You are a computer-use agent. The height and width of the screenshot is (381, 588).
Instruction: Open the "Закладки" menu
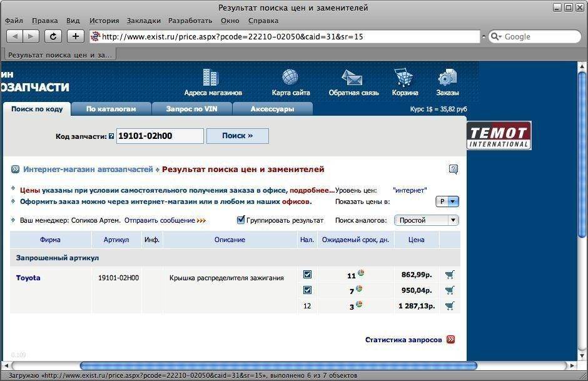coord(143,21)
